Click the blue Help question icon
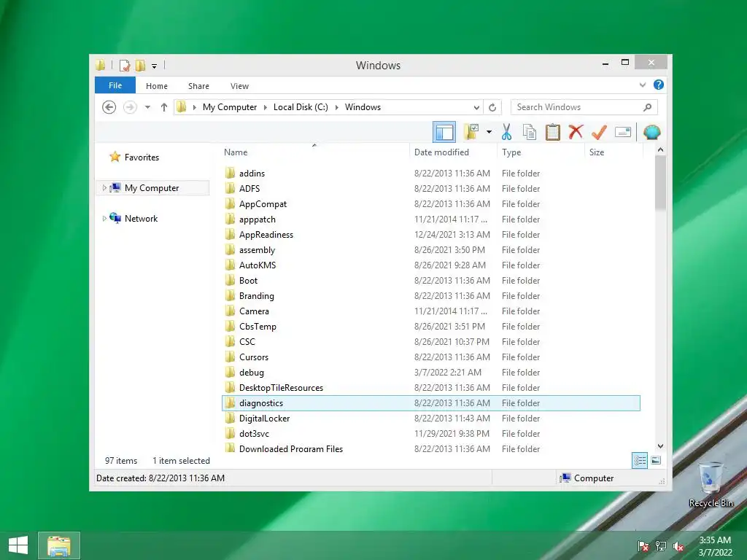The width and height of the screenshot is (747, 560). pos(659,85)
